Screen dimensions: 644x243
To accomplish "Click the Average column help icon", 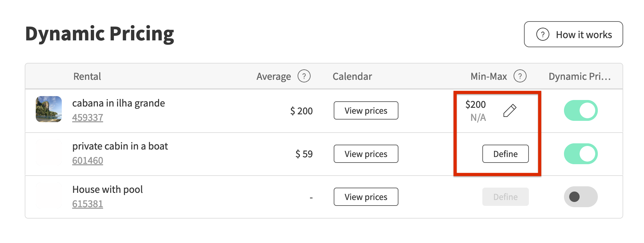I will click(x=304, y=76).
